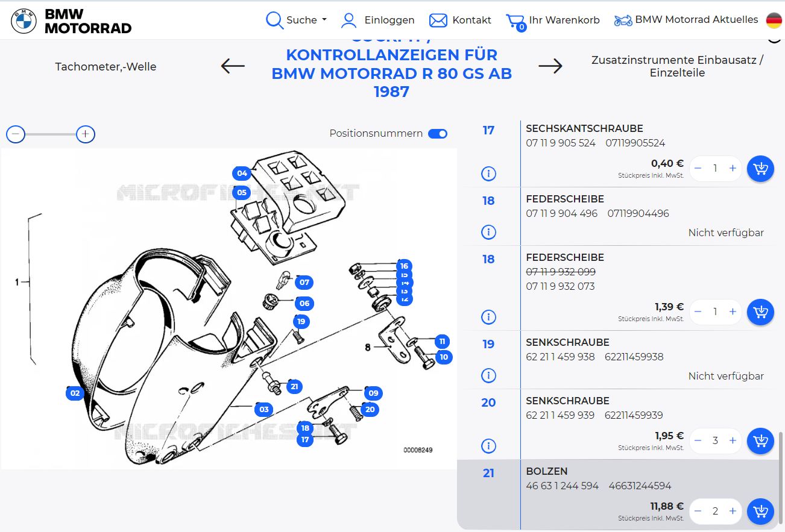Adjust the diagram zoom slider
This screenshot has height=532, width=785.
(x=51, y=134)
